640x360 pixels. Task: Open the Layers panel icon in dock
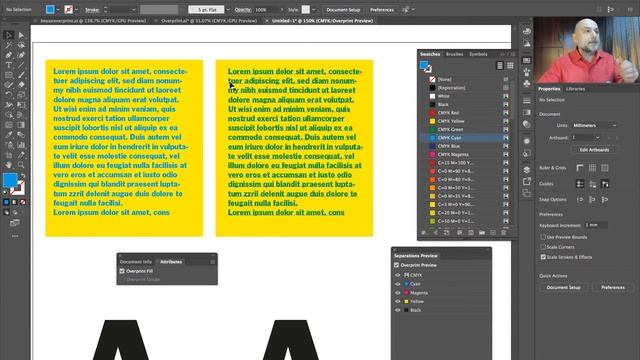(x=527, y=170)
